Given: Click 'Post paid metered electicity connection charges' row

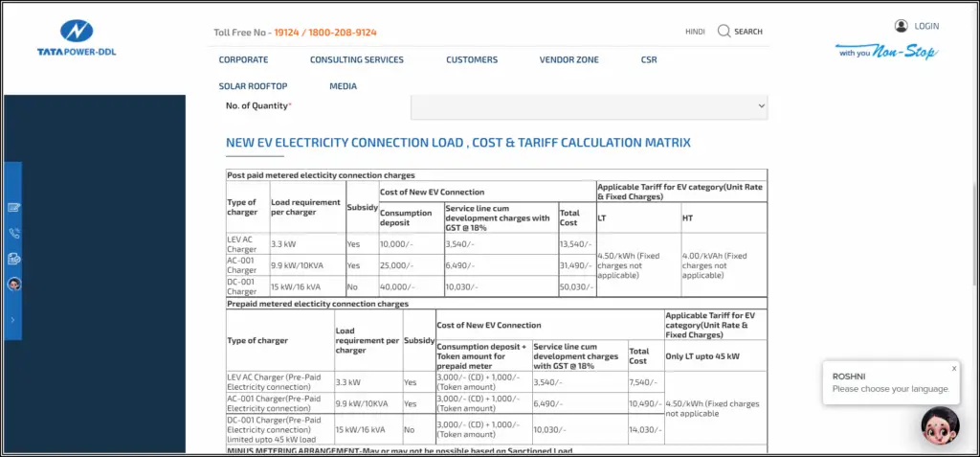Looking at the screenshot, I should (x=497, y=175).
